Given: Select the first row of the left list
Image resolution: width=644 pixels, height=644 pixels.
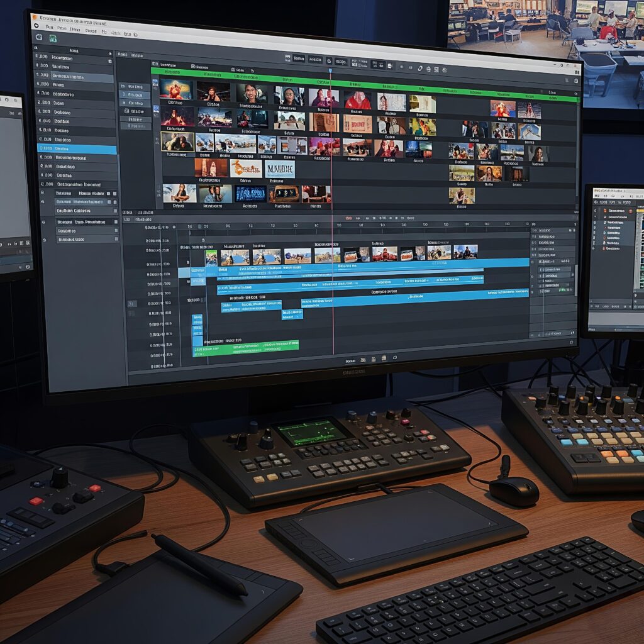Looking at the screenshot, I should 74,58.
